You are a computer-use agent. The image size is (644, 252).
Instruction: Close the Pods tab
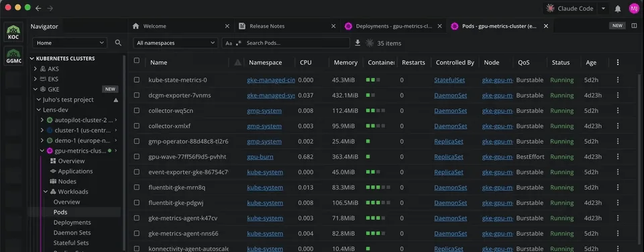(546, 26)
